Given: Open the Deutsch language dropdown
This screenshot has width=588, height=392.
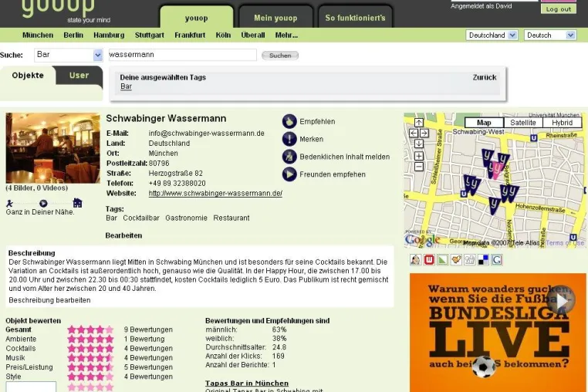Looking at the screenshot, I should click(549, 35).
